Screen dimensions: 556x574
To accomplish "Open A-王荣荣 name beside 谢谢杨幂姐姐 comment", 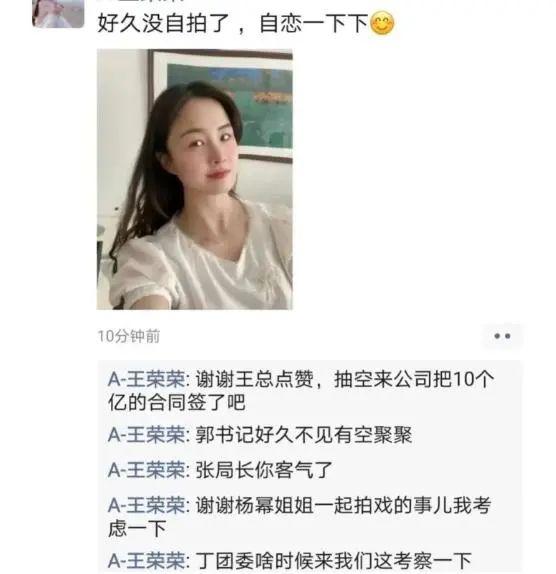I will pos(147,505).
